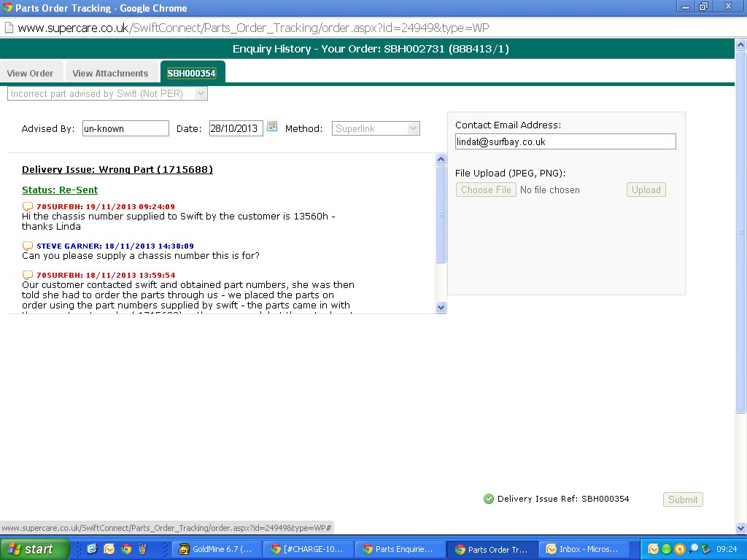Click 'Enquiry History - Your Order: SBH002731' header
Image resolution: width=747 pixels, height=560 pixels.
[x=371, y=49]
